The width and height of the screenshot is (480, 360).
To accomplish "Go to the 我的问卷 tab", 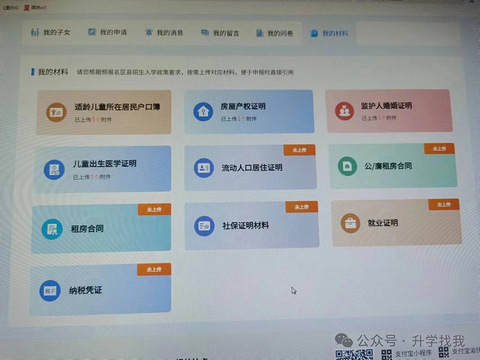I will (274, 33).
